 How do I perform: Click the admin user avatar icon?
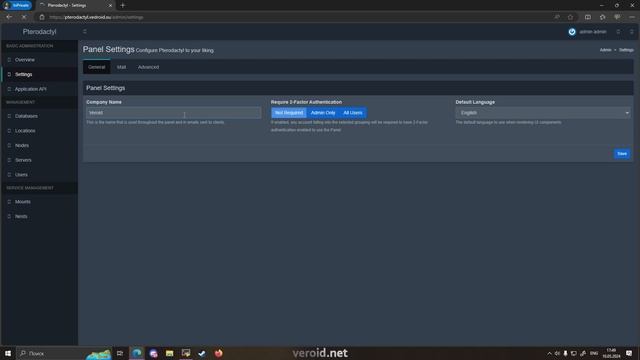(572, 32)
